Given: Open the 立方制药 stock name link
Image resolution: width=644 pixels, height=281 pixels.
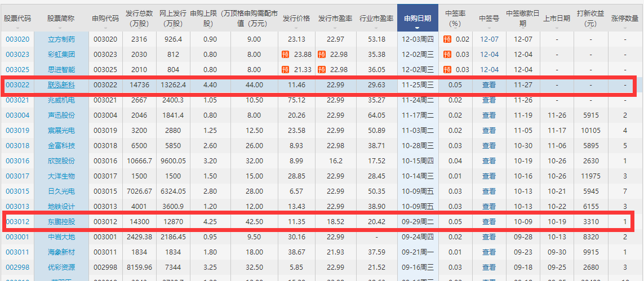Looking at the screenshot, I should 61,39.
